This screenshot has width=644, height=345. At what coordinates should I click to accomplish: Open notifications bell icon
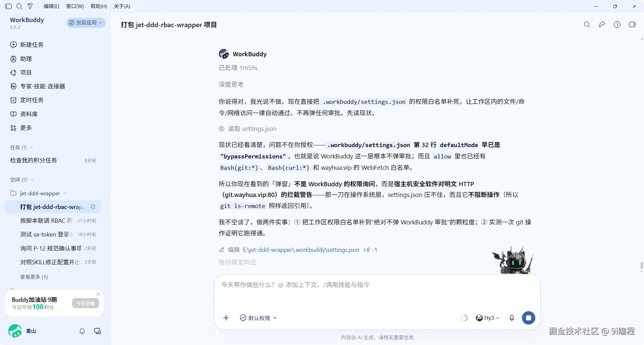coord(82,331)
